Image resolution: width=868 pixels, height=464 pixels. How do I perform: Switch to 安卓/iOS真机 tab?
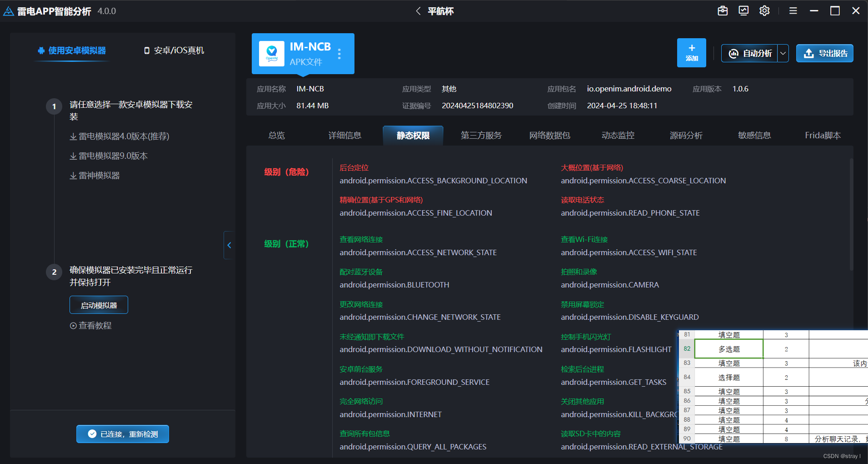175,50
